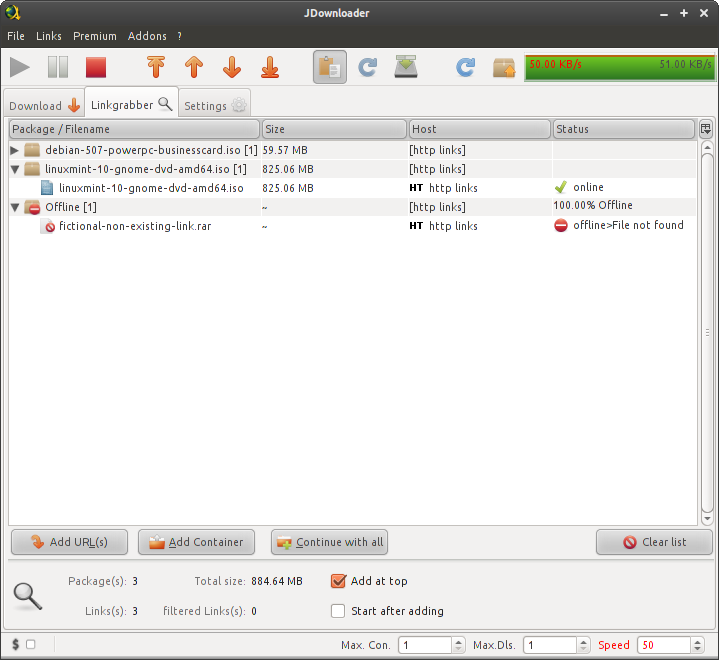Open the package folder with orange arrow icon

[x=504, y=67]
